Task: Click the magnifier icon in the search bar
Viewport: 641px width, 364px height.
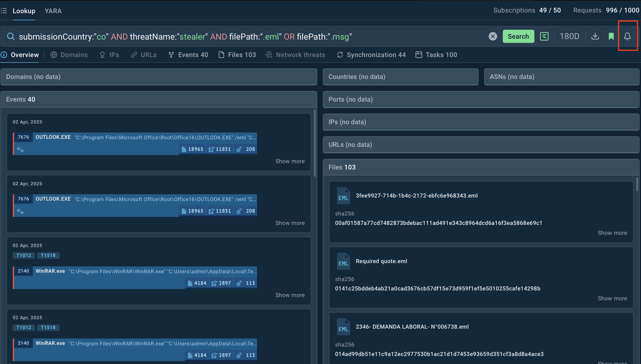Action: click(x=11, y=37)
